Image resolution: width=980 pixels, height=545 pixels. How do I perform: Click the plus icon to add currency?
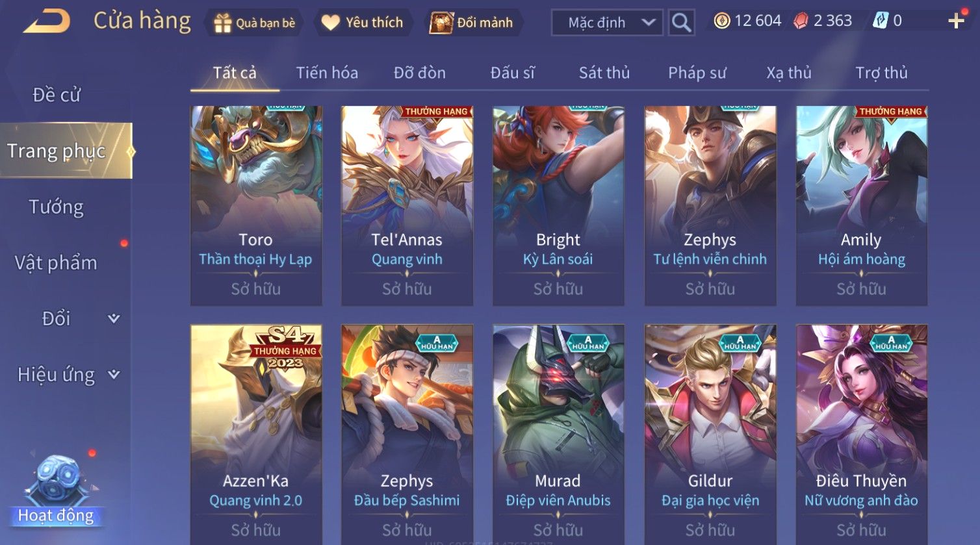(x=956, y=21)
